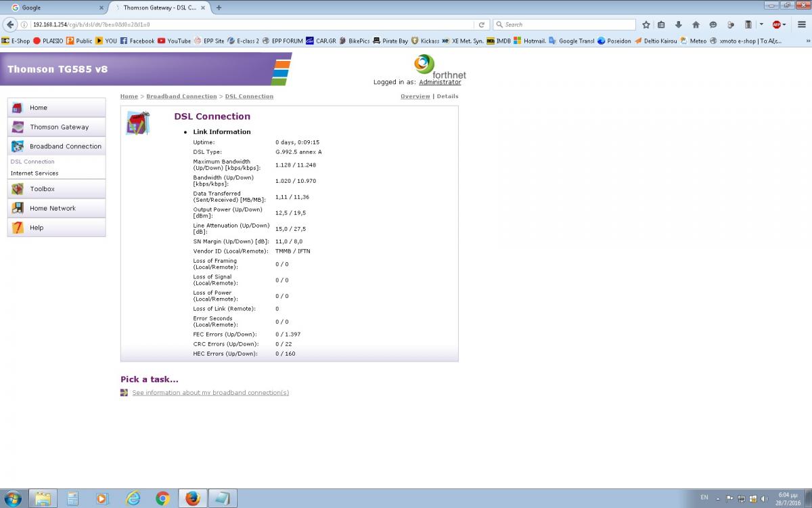Open the Help menu item
This screenshot has width=812, height=508.
[x=56, y=228]
